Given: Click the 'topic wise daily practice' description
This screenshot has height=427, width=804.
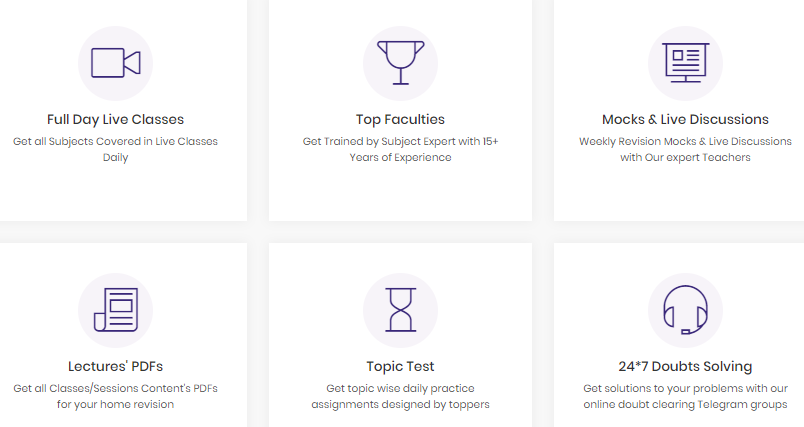Looking at the screenshot, I should pos(400,396).
